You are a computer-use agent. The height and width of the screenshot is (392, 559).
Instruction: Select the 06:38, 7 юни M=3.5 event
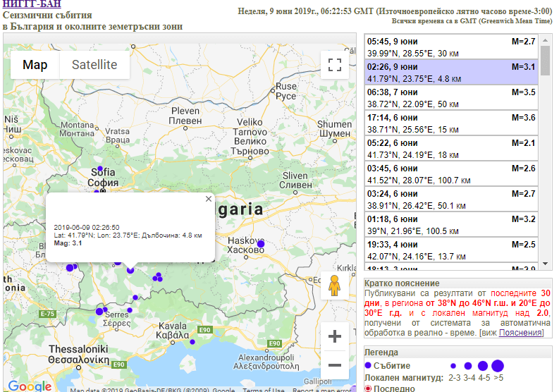tap(451, 98)
